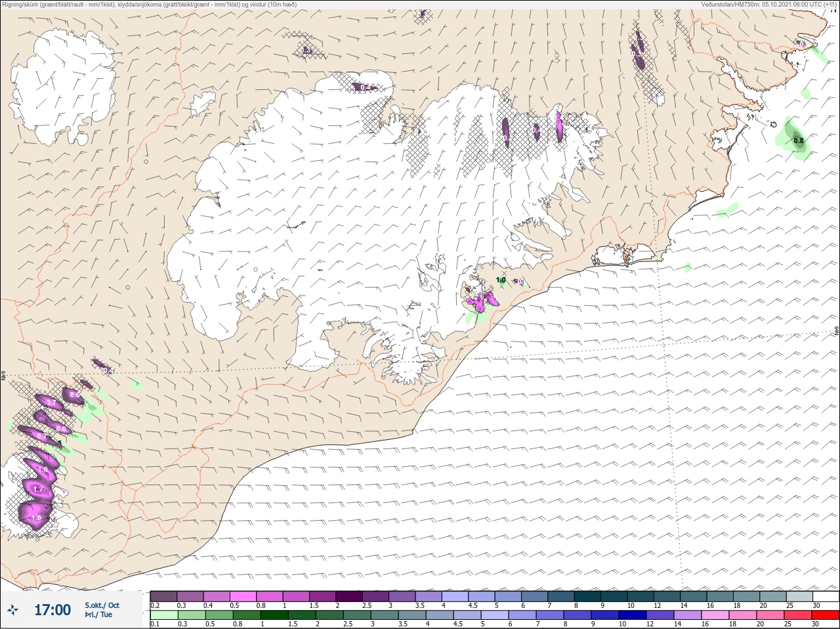Select the '5.okt./ Oct' date text
Image resolution: width=840 pixels, height=629 pixels.
click(x=102, y=605)
